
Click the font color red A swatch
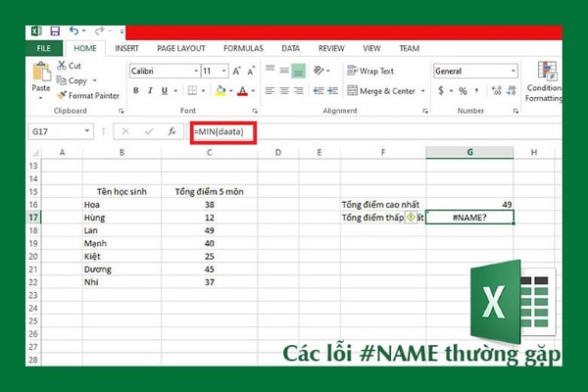point(242,91)
